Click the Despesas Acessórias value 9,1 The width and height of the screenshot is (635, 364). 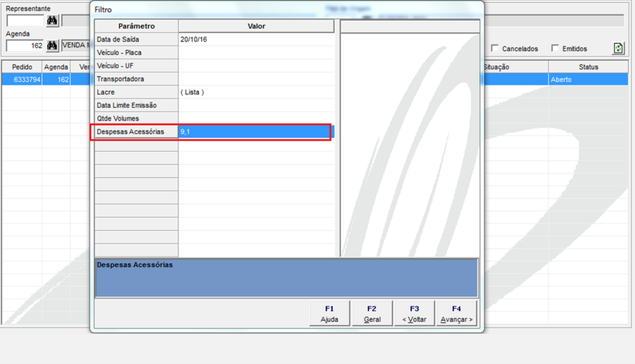[256, 132]
